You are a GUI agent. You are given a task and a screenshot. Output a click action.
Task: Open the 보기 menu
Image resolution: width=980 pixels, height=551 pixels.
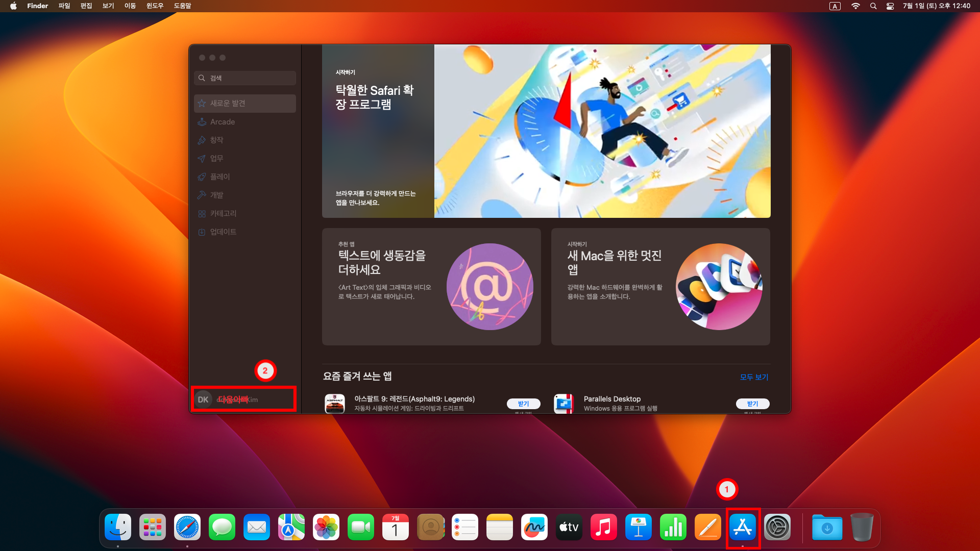click(x=108, y=6)
